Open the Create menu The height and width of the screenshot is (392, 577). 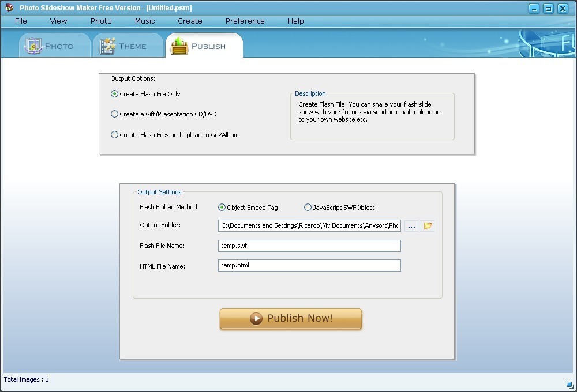(190, 21)
